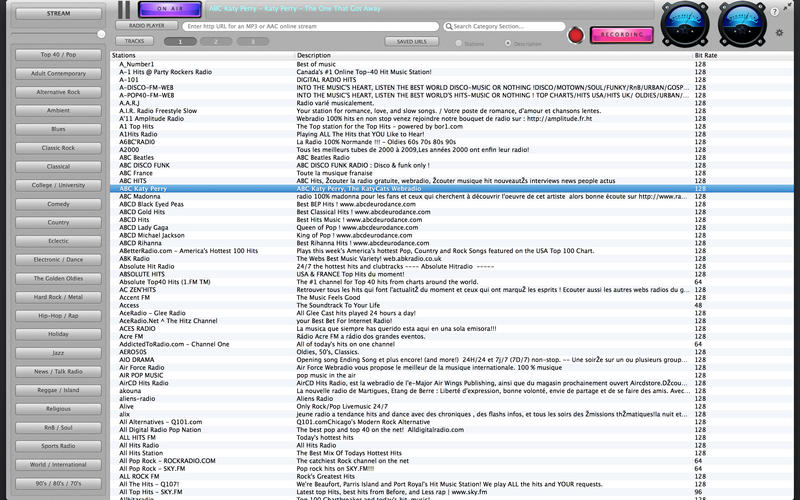Screen dimensions: 800x500
Task: Click the pink RECORDING button
Action: 616,34
